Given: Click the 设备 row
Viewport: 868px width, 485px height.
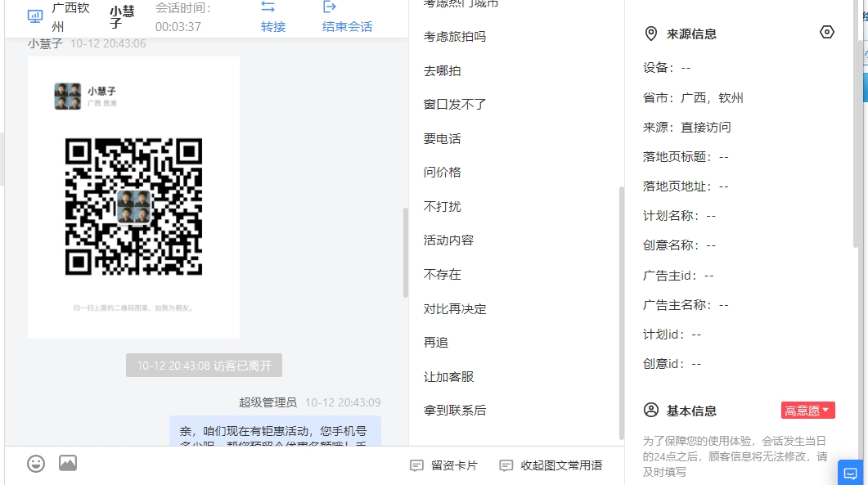Looking at the screenshot, I should 667,68.
